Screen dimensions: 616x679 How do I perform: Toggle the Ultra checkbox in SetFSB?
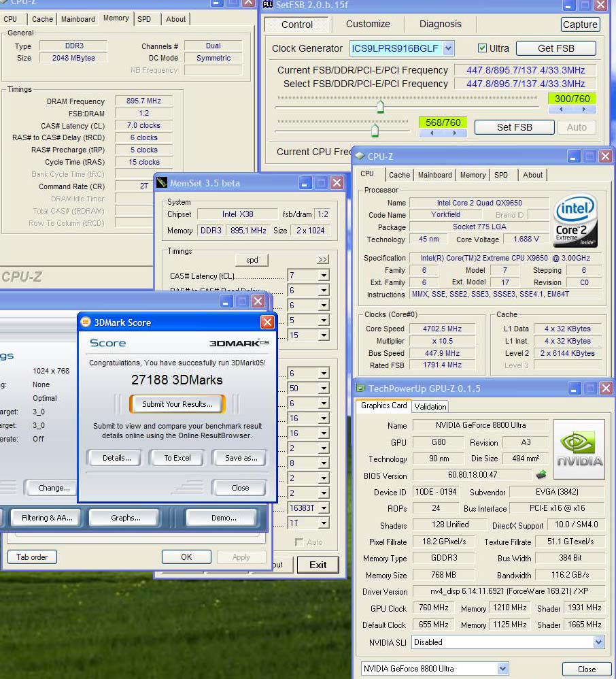coord(482,48)
